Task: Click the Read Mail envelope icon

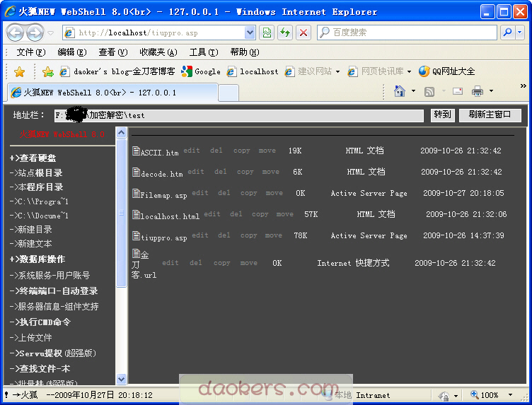Action: [x=458, y=91]
